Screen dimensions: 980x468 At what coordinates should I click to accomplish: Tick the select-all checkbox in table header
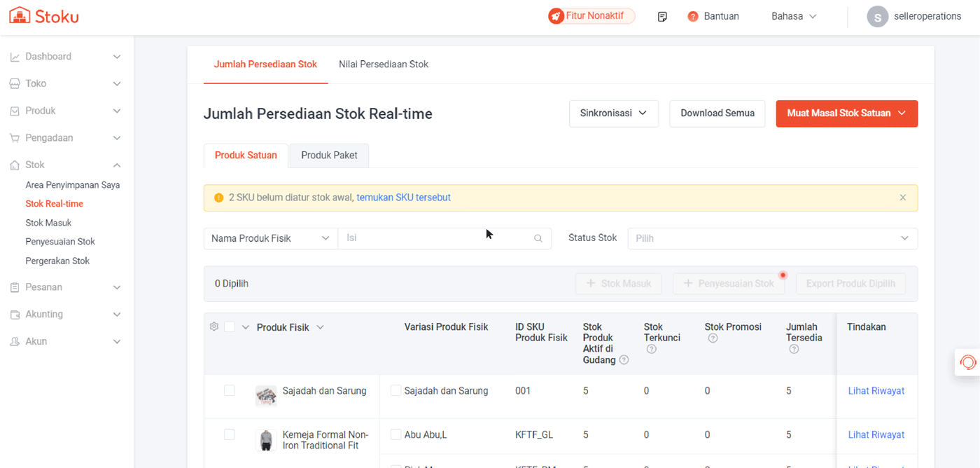point(230,326)
